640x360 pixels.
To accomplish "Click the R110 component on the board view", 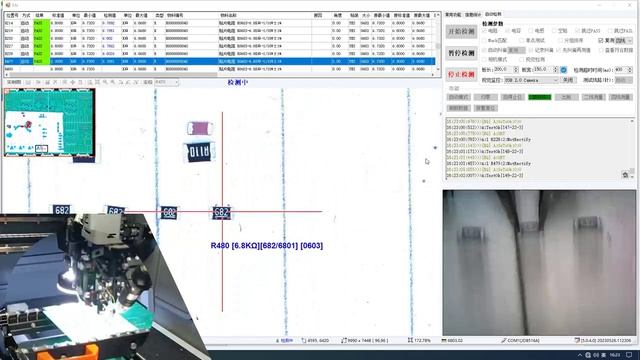I will [x=199, y=152].
